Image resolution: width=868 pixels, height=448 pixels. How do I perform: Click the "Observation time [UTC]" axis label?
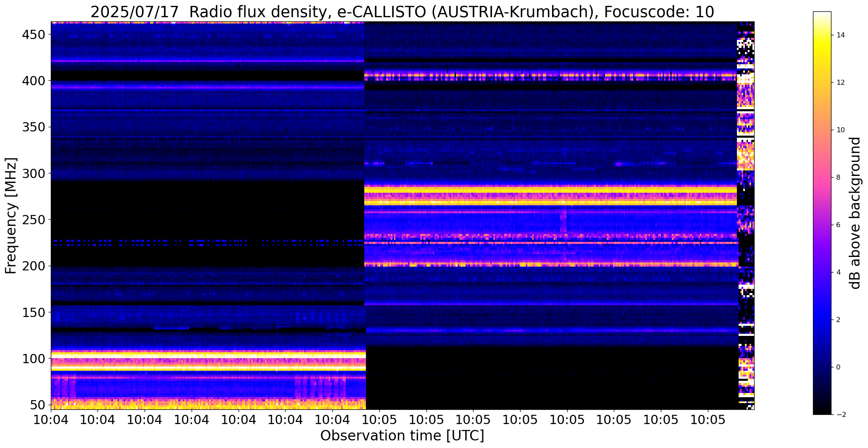coord(402,435)
